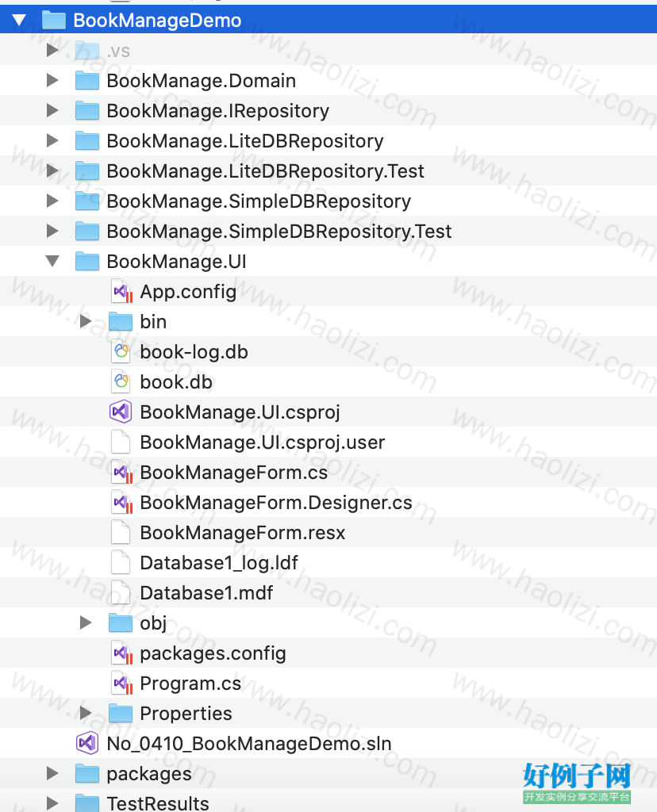Select Program.cs file name
657x812 pixels.
[190, 684]
